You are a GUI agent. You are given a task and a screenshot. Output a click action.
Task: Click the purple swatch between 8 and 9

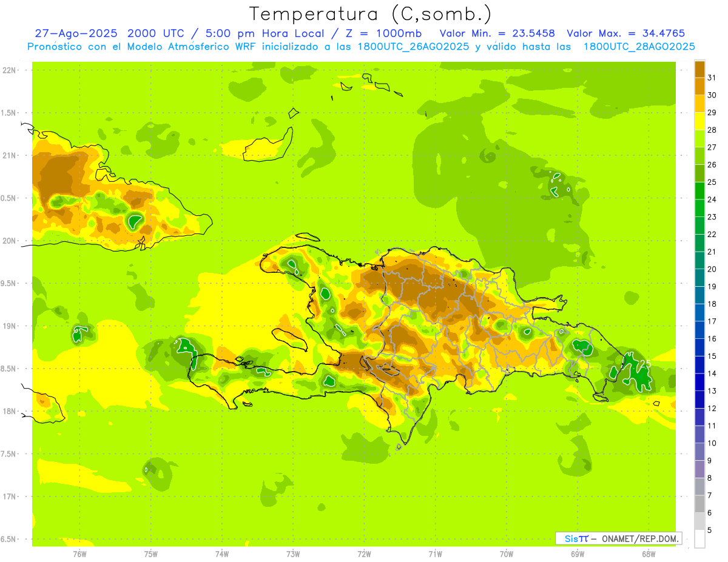pyautogui.click(x=699, y=469)
